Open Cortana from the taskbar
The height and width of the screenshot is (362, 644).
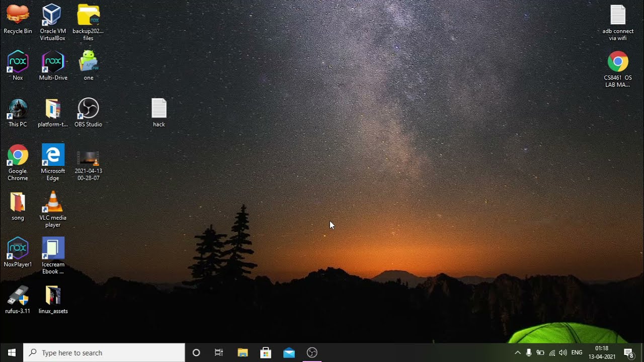(196, 352)
